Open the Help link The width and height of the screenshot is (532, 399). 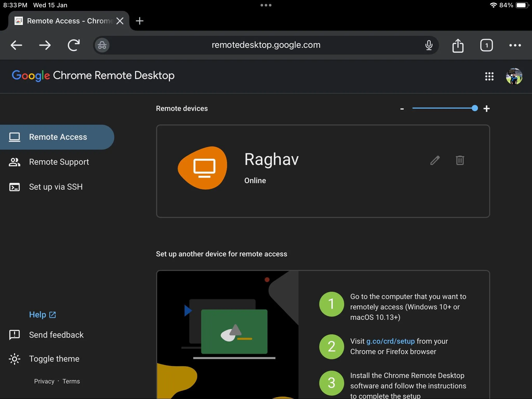[x=42, y=315]
